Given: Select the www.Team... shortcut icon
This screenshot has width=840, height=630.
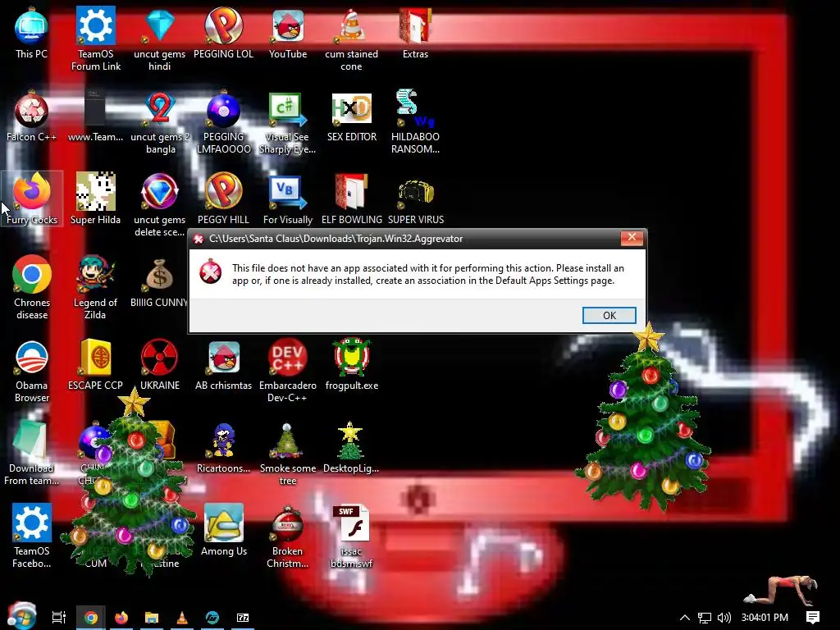Looking at the screenshot, I should 95,116.
